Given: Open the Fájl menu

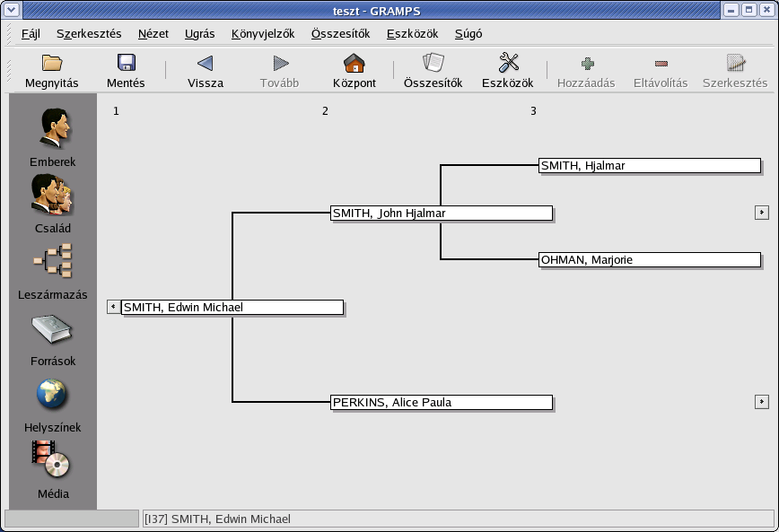Looking at the screenshot, I should pyautogui.click(x=31, y=34).
